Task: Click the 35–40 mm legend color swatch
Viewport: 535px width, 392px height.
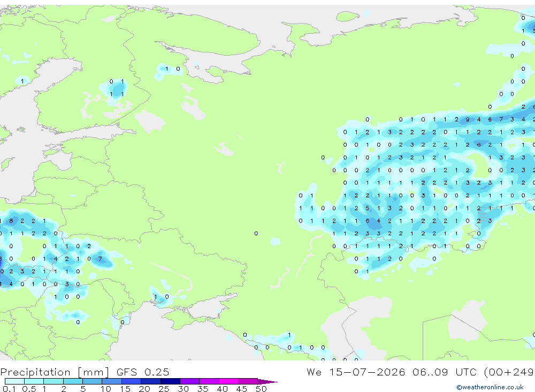Action: click(x=209, y=381)
